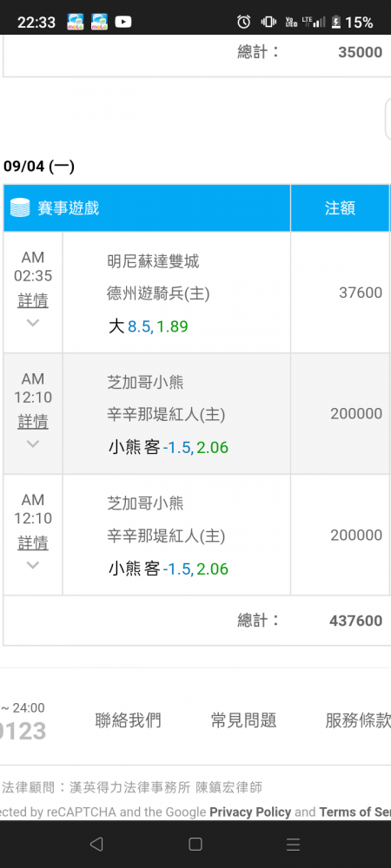
Task: Open 詳情 for the last 芝加哥小熊 bet
Action: 33,543
